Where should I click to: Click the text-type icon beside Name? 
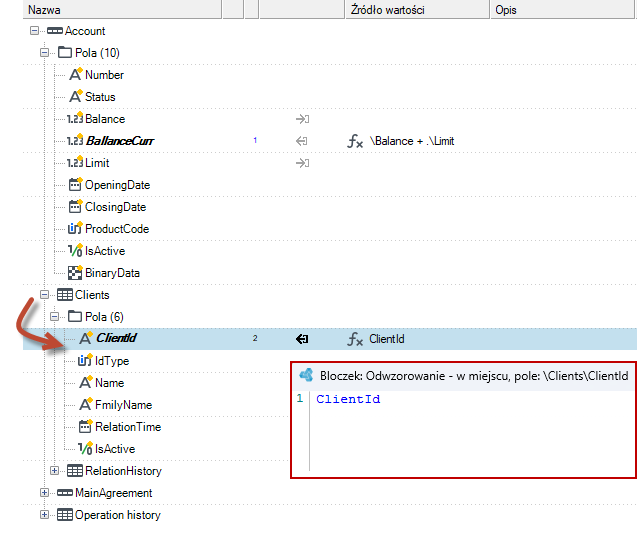pos(86,382)
